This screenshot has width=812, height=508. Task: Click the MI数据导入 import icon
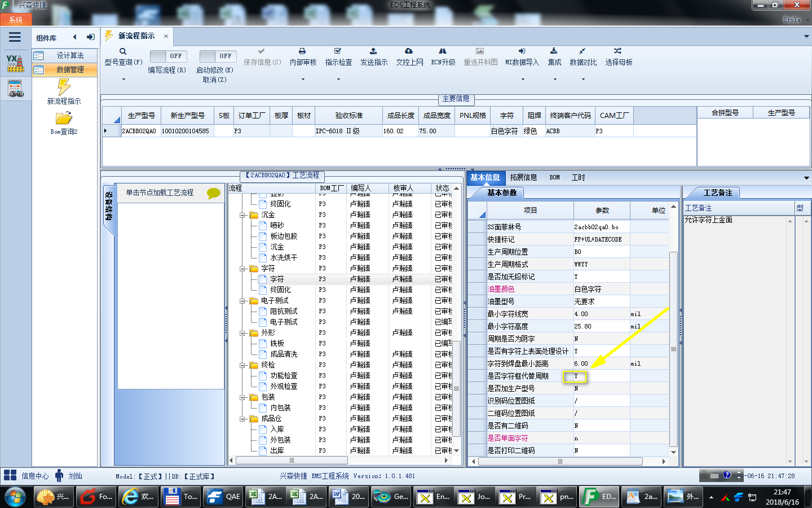(522, 51)
